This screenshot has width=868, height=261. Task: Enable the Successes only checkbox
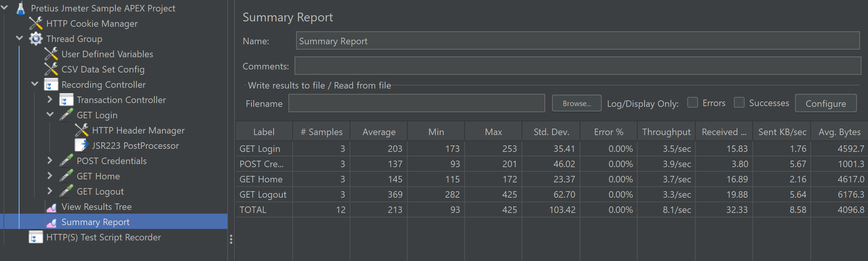[739, 102]
